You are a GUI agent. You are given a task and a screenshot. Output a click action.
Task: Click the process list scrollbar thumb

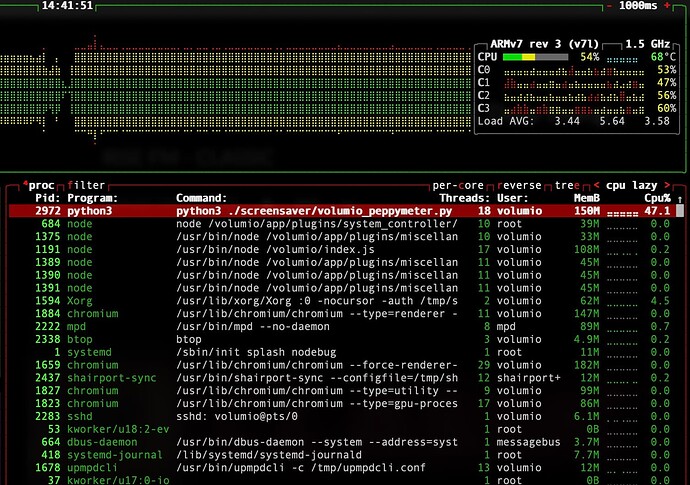680,211
